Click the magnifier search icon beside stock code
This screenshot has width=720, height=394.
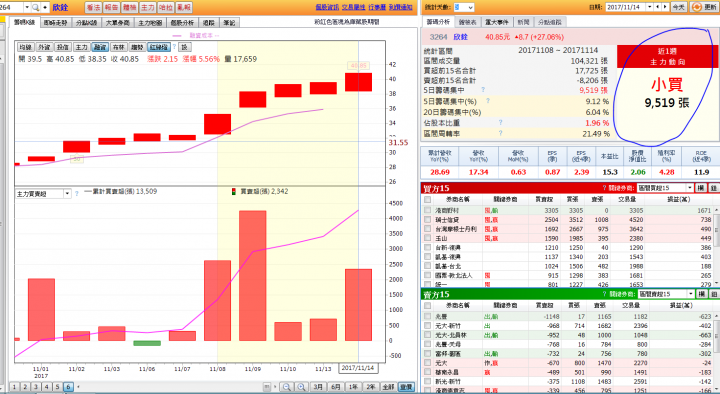pos(35,7)
